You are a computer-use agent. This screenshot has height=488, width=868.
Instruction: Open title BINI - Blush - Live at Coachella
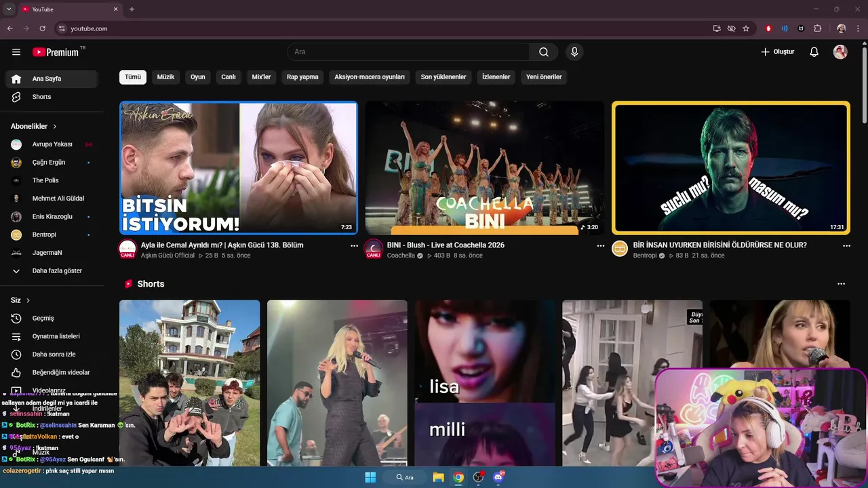[x=446, y=245]
